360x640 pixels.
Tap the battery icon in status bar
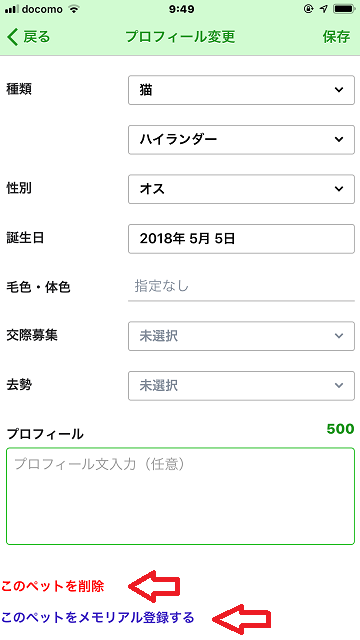343,9
